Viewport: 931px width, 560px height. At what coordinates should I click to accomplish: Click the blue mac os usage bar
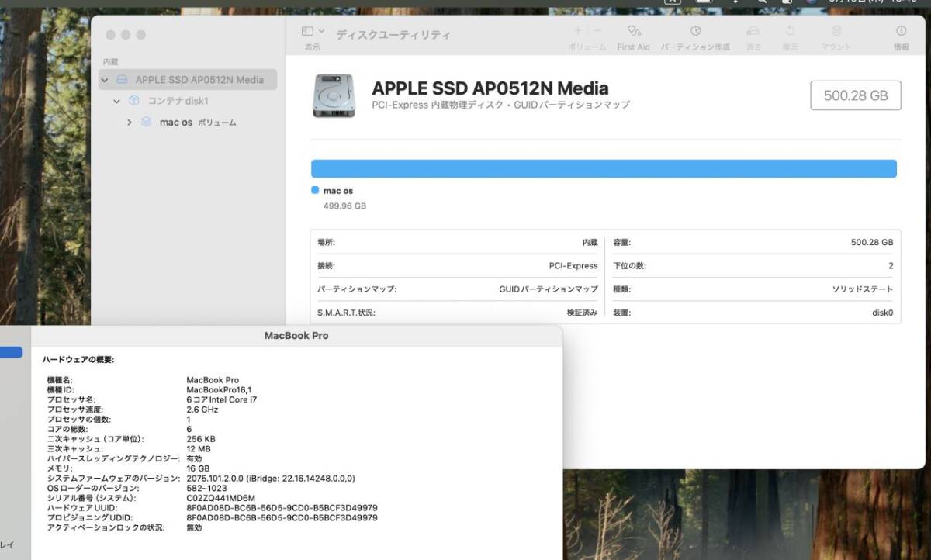[604, 169]
